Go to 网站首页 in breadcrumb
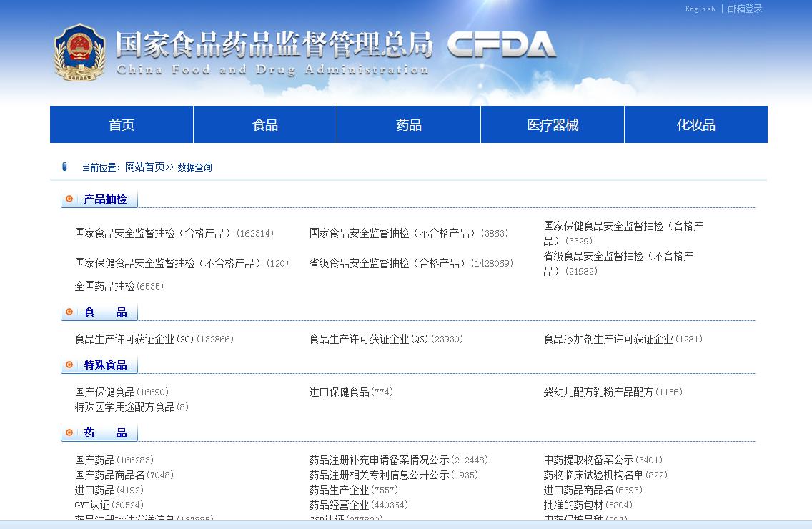 (145, 167)
